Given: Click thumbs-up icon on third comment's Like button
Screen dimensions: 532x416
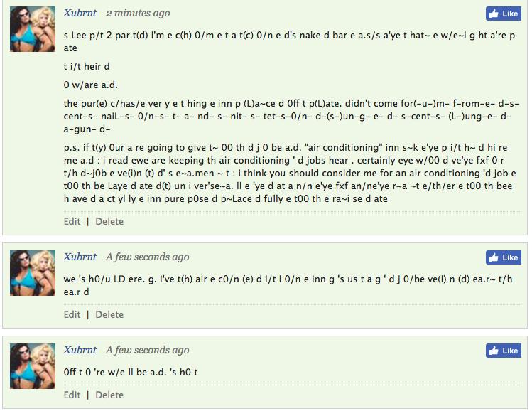Looking at the screenshot, I should coord(494,351).
